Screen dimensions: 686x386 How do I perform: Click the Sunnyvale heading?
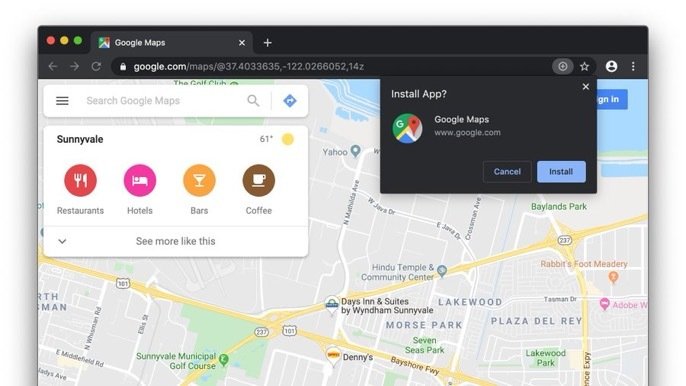(x=80, y=139)
